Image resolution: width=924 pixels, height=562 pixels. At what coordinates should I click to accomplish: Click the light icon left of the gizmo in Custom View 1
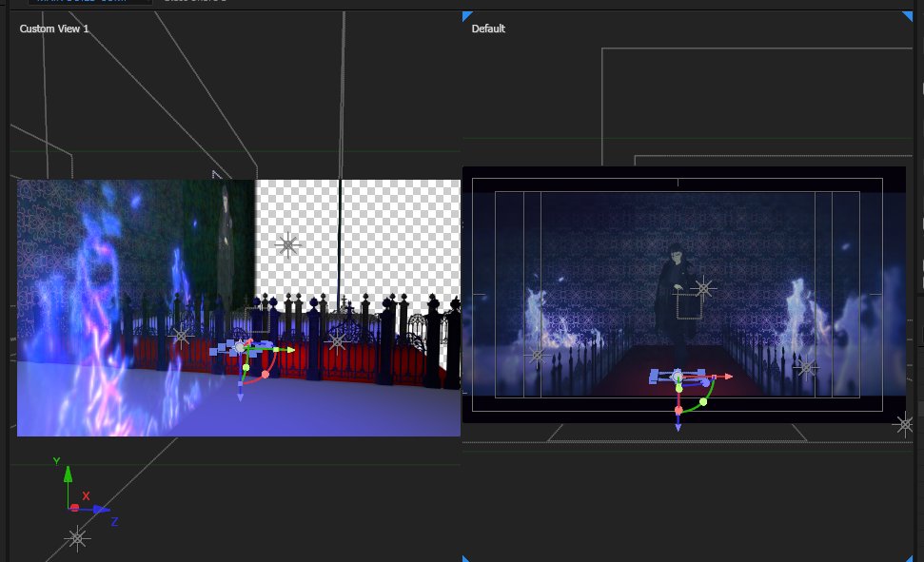click(x=180, y=337)
